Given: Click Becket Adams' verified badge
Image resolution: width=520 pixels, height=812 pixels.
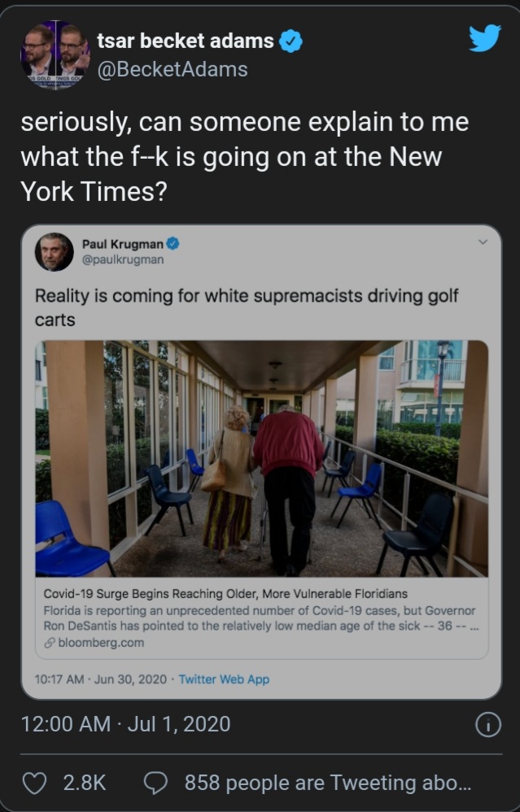Looking at the screenshot, I should (291, 41).
